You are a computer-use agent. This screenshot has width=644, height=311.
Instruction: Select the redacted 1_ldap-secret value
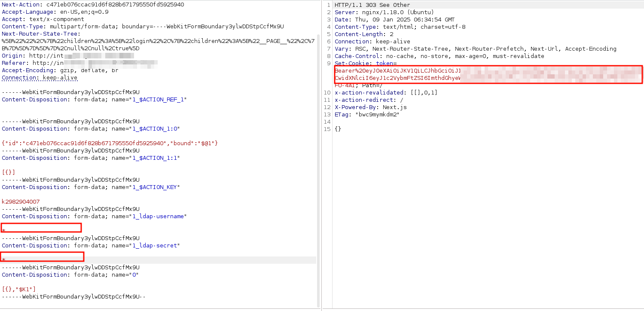(43, 256)
